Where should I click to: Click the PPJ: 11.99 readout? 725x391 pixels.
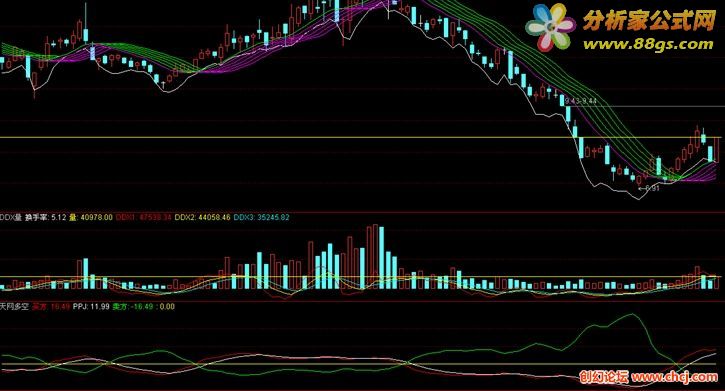[91, 306]
